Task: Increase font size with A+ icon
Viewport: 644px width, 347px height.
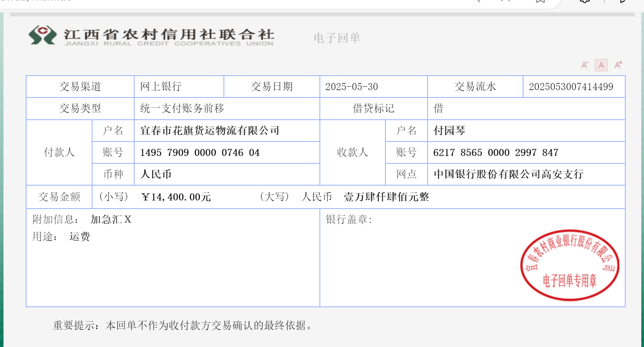Action: point(618,65)
